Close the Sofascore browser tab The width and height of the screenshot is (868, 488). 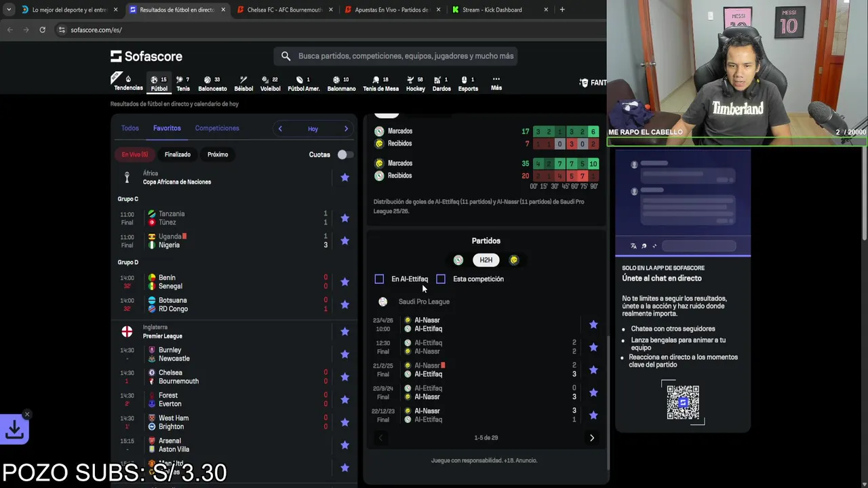click(224, 9)
